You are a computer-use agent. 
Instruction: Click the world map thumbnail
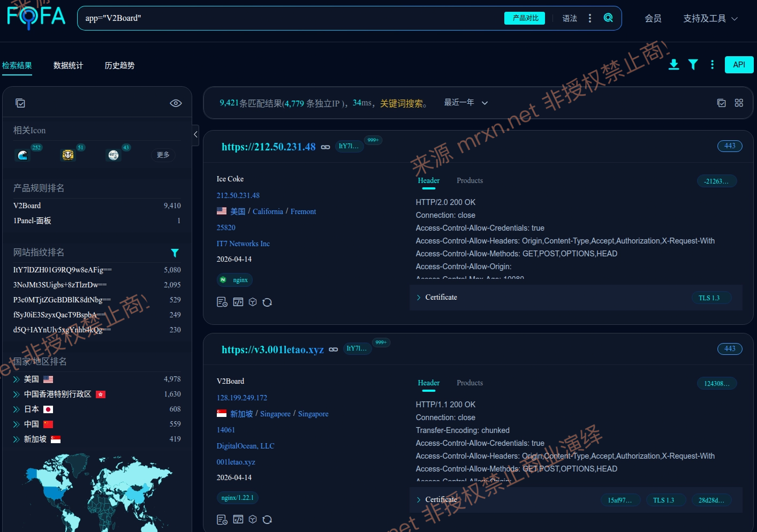pyautogui.click(x=97, y=492)
